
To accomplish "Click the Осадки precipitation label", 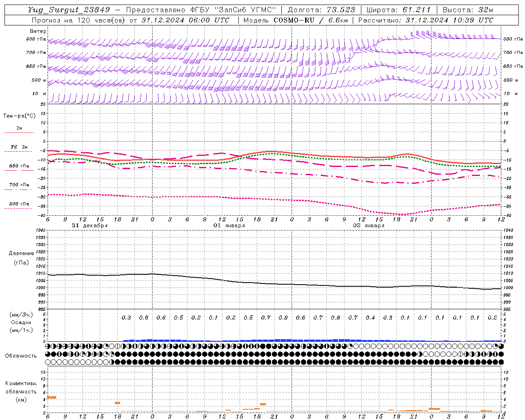I will [21, 322].
